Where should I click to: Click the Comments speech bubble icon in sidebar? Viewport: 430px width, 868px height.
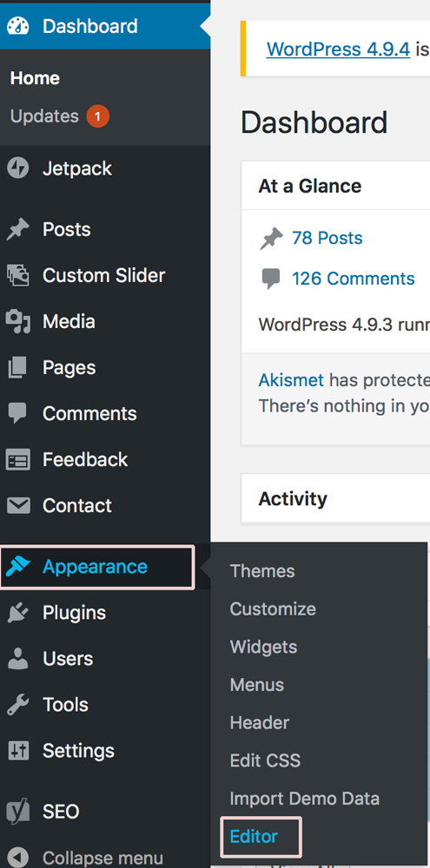click(18, 413)
